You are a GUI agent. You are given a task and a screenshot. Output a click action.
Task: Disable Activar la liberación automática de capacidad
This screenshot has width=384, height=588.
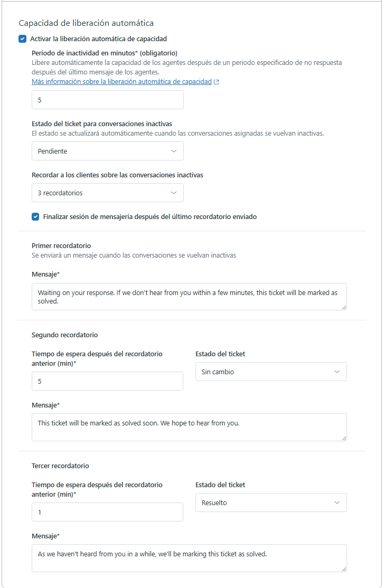pyautogui.click(x=22, y=39)
